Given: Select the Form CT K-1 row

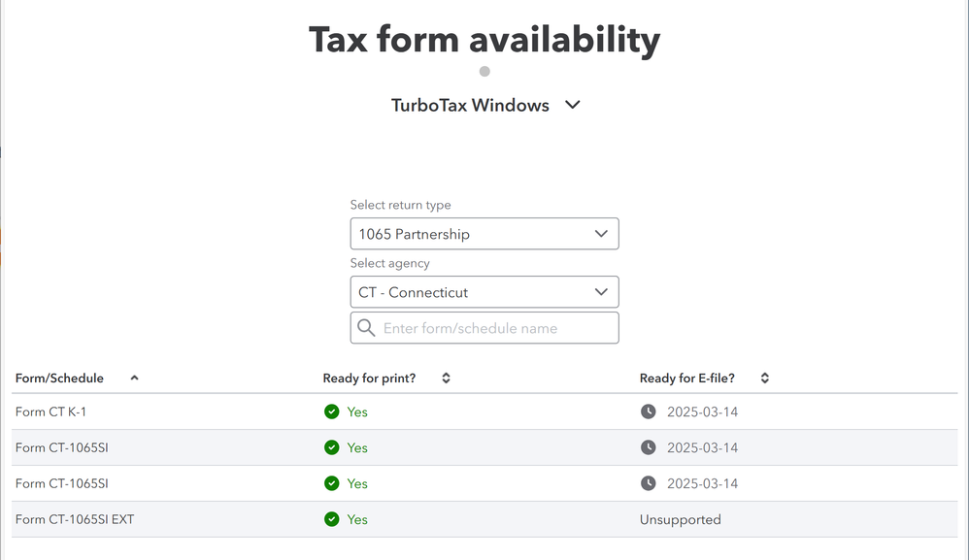Looking at the screenshot, I should (484, 412).
